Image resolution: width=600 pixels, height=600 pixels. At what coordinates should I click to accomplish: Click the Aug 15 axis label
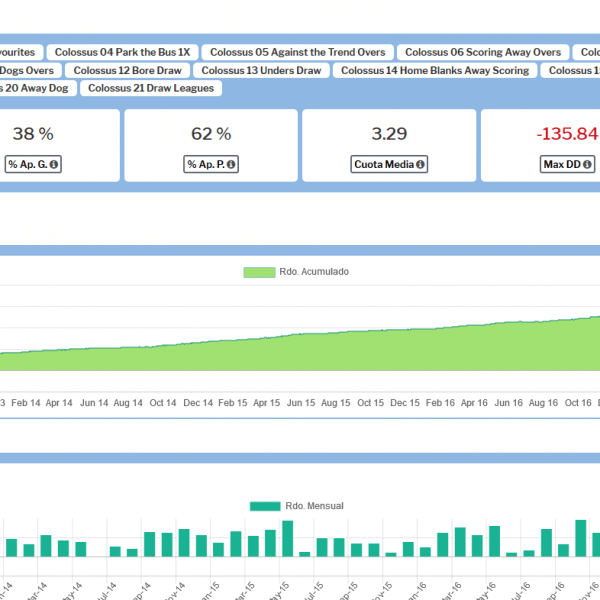(x=336, y=403)
